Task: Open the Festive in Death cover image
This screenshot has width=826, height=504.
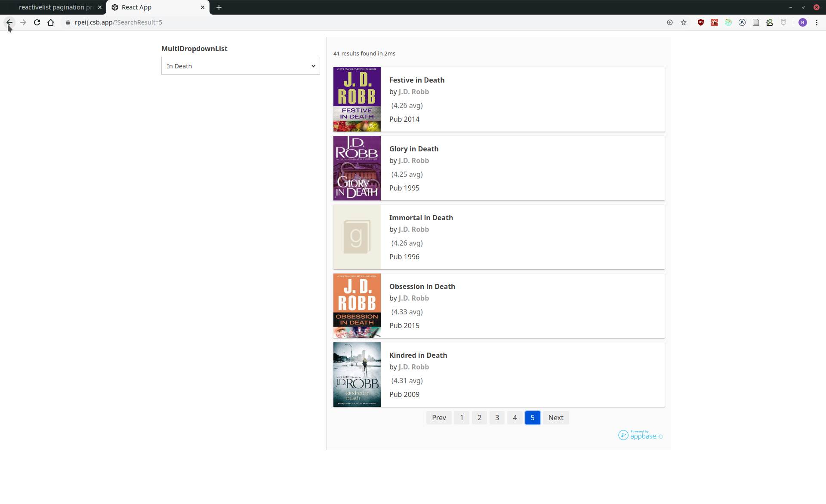Action: coord(357,99)
